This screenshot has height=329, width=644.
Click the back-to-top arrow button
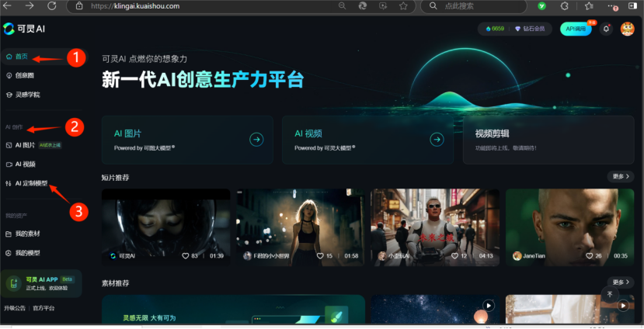coord(610,294)
